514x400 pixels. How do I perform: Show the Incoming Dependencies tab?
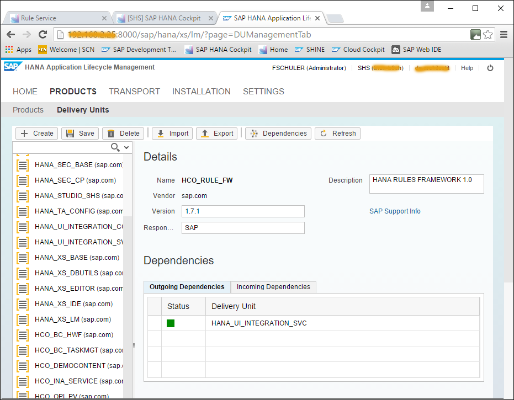(x=273, y=287)
